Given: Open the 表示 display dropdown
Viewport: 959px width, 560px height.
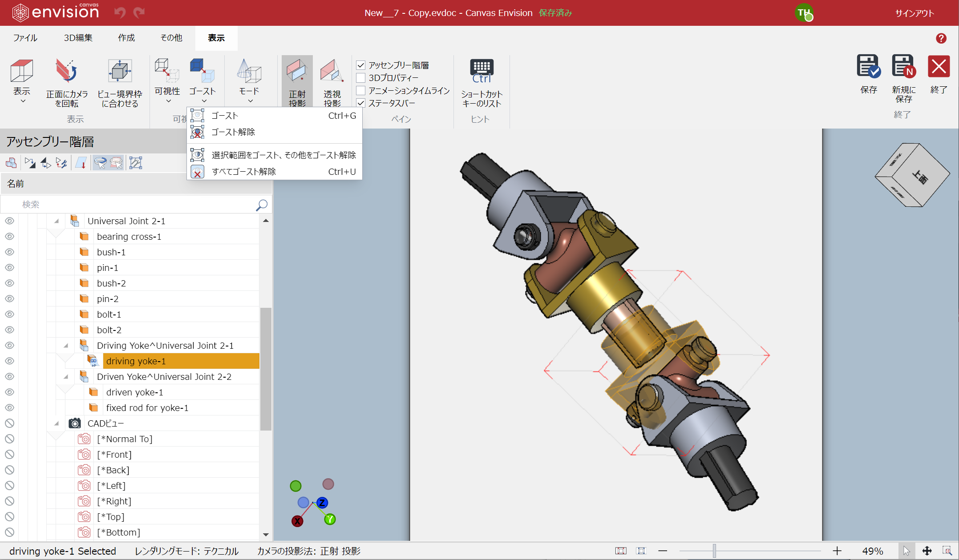Looking at the screenshot, I should click(x=22, y=82).
